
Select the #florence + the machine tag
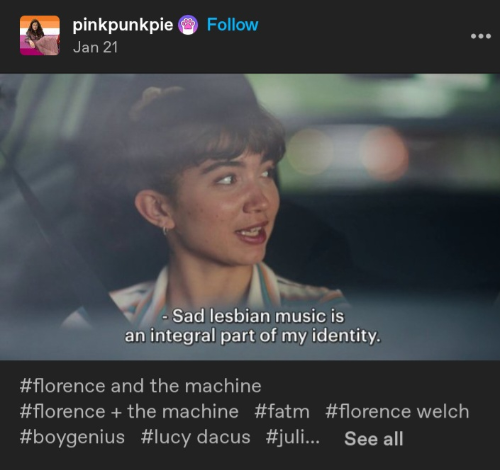pos(129,411)
